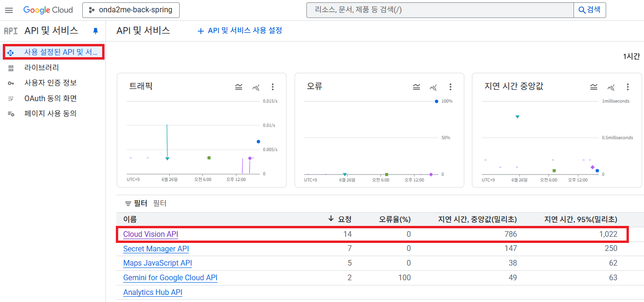
Task: Click the blue 100% point in 오류 chart
Action: [x=436, y=101]
